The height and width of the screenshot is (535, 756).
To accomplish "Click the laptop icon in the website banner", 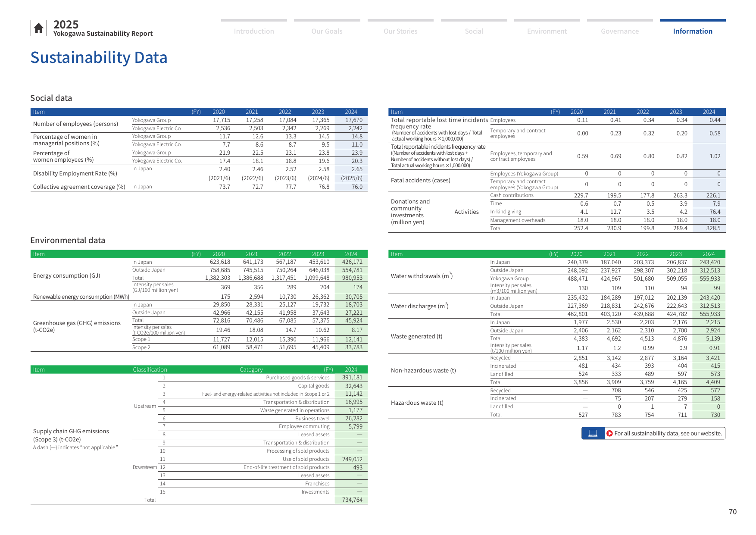I will coord(593,433).
